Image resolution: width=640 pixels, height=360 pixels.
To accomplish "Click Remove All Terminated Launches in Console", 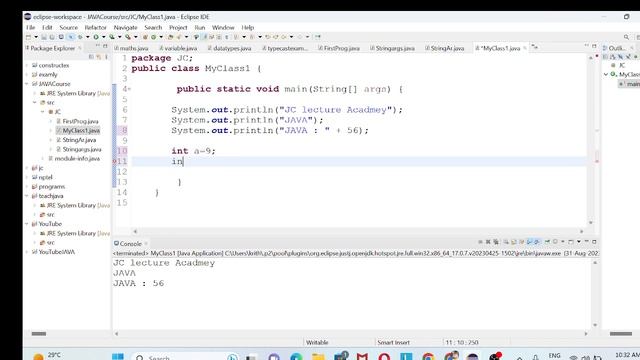I will click(x=496, y=242).
